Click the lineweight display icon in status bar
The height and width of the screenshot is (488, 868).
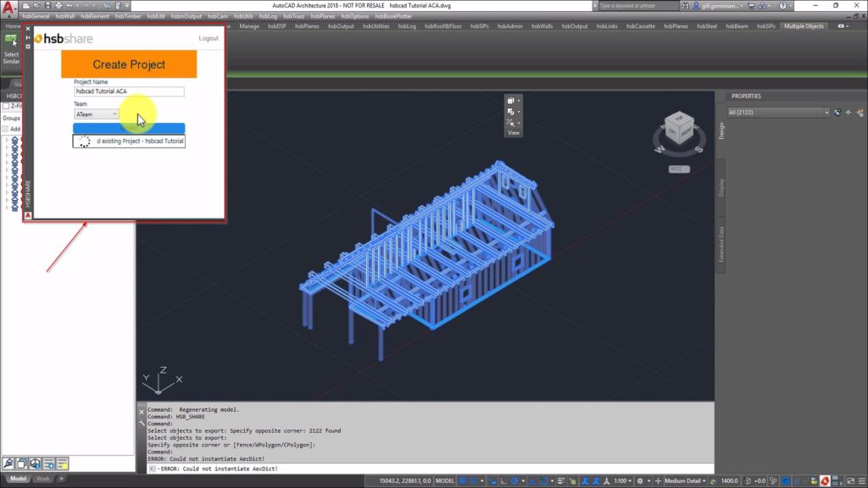(561, 481)
